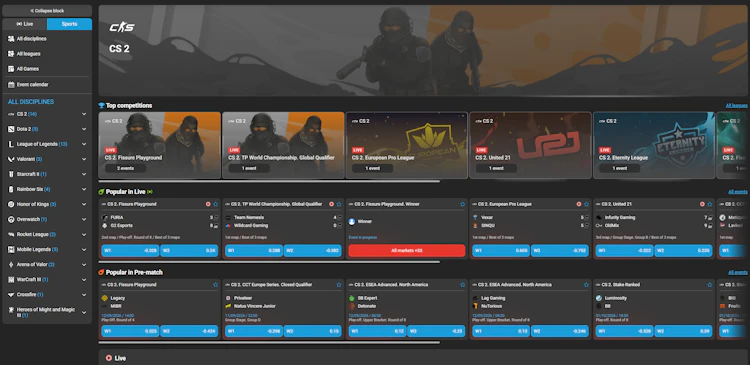Click the G2 Esports team logo
This screenshot has width=750, height=365.
click(105, 225)
